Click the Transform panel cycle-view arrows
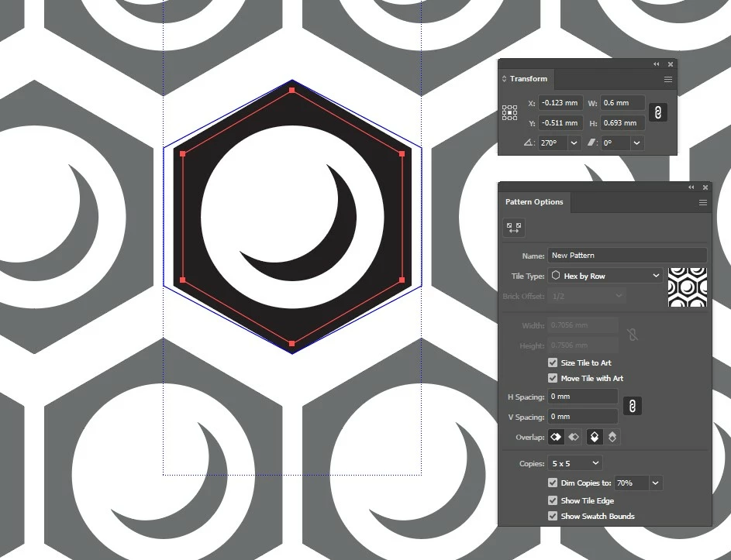 (x=504, y=79)
